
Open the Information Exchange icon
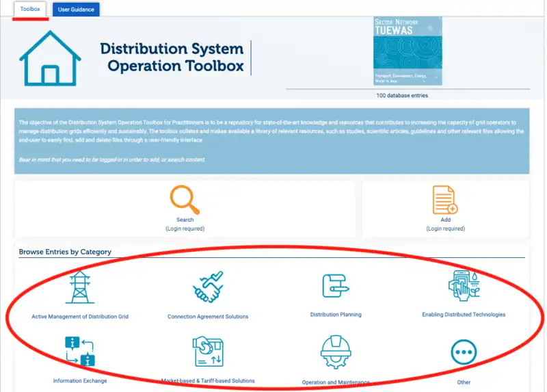(x=80, y=351)
